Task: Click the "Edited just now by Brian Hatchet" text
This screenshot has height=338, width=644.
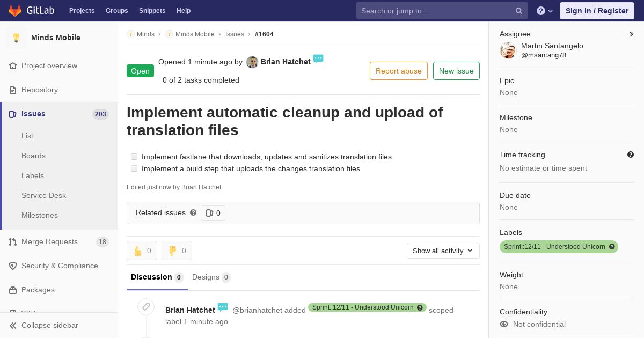Action: point(174,187)
